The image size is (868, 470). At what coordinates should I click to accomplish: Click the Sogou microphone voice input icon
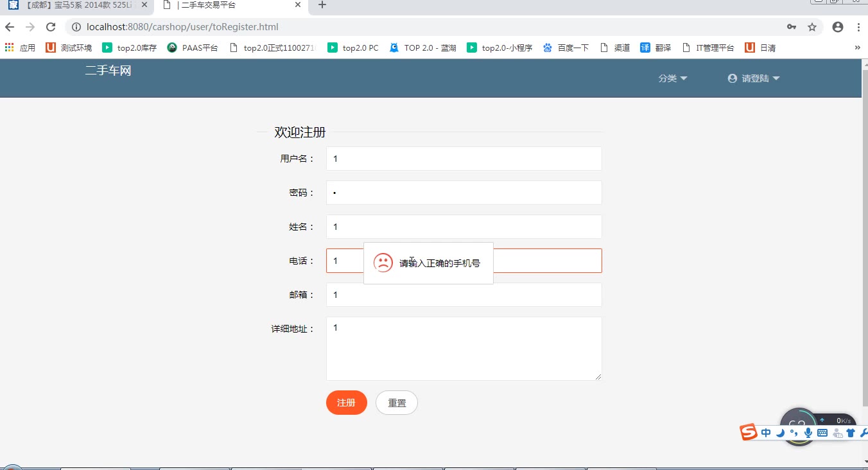pyautogui.click(x=808, y=433)
